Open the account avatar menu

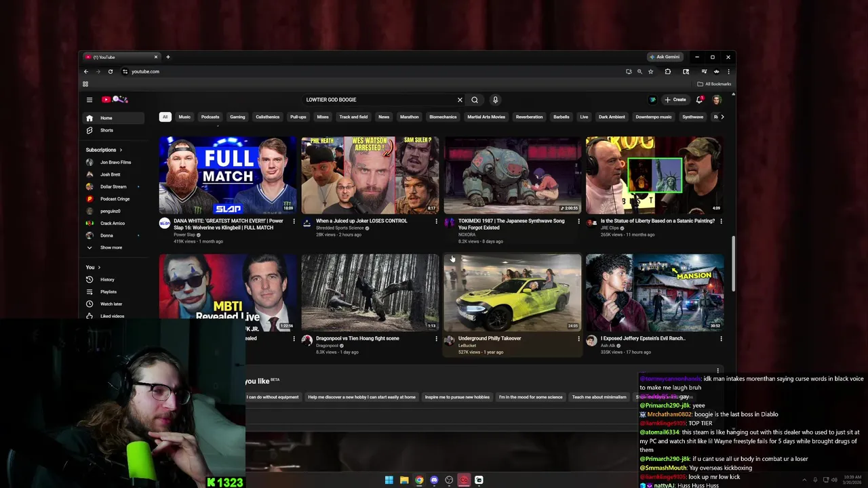click(717, 100)
